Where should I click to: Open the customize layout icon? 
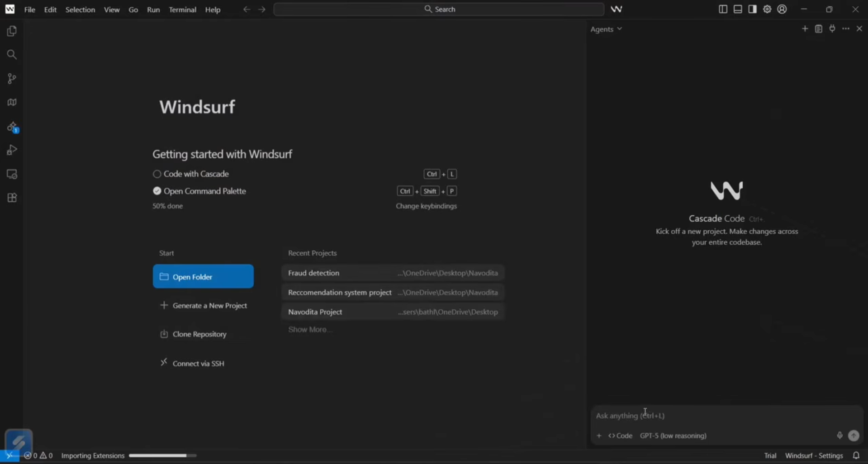pos(767,9)
